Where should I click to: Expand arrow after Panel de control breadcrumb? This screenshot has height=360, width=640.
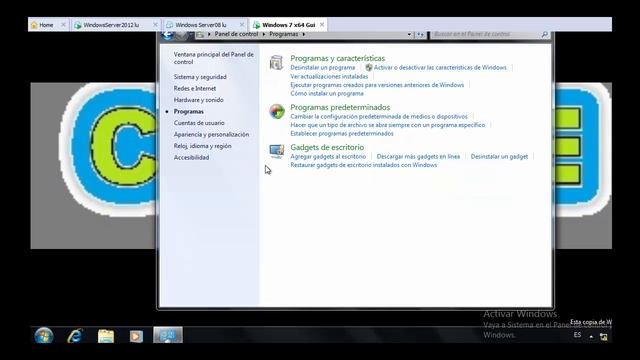[x=264, y=34]
